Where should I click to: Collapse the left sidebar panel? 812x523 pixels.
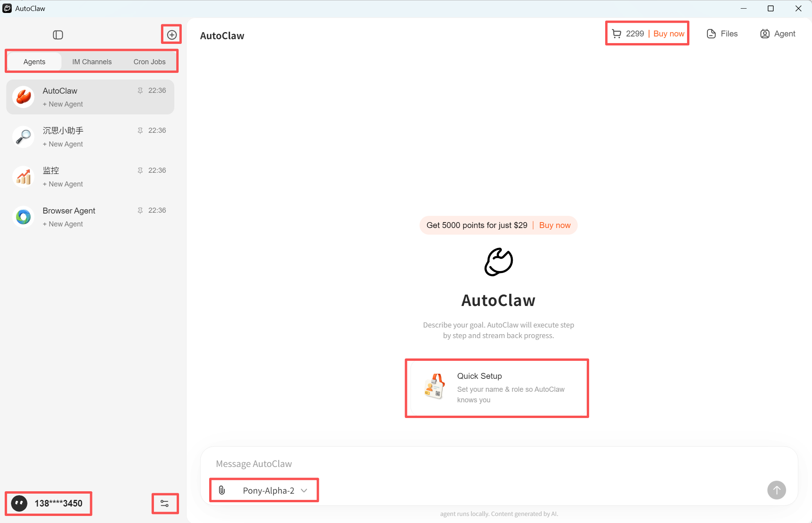point(58,34)
